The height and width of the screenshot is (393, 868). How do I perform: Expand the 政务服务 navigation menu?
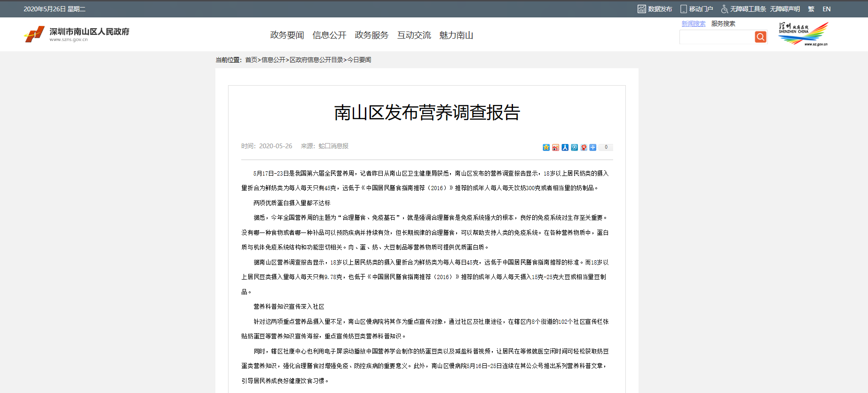(x=371, y=35)
